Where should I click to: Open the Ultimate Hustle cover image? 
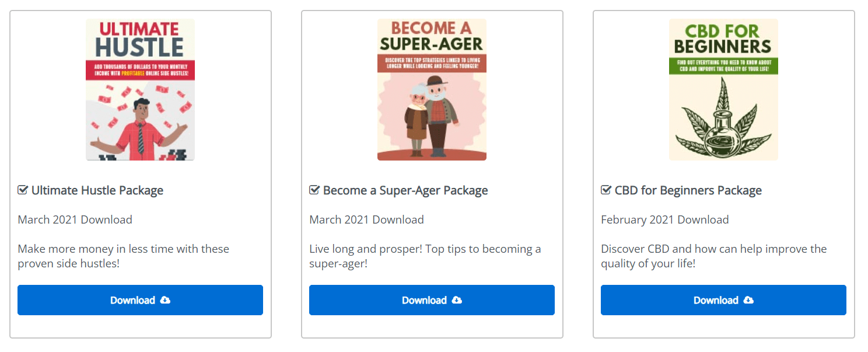140,89
